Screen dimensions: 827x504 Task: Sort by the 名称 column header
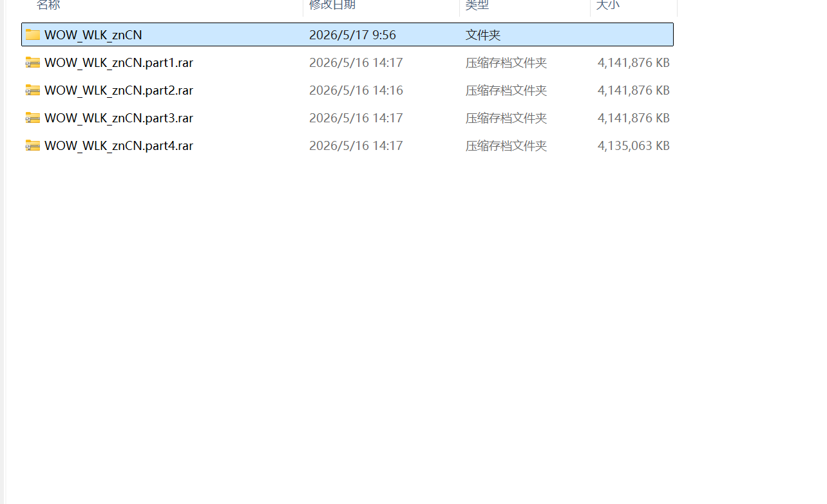coord(48,5)
